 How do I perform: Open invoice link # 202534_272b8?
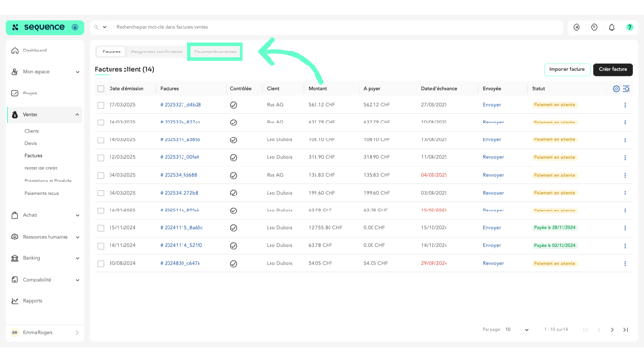[x=179, y=193]
